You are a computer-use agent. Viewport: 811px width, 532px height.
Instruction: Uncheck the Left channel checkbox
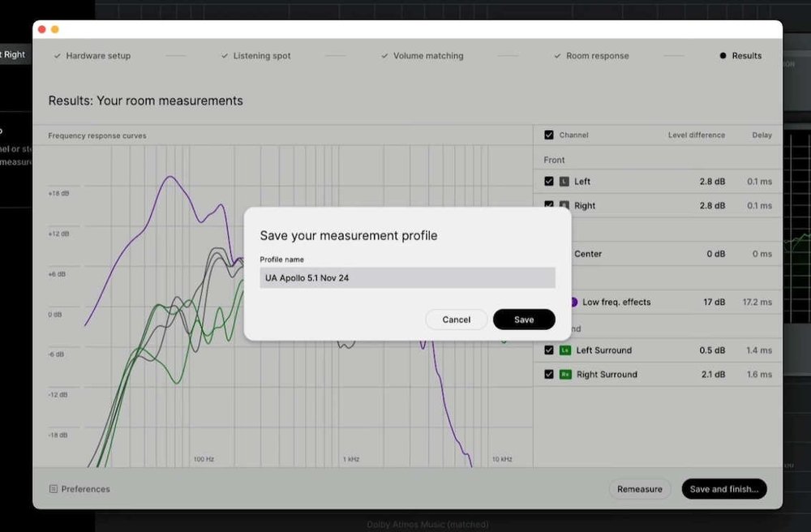(549, 181)
